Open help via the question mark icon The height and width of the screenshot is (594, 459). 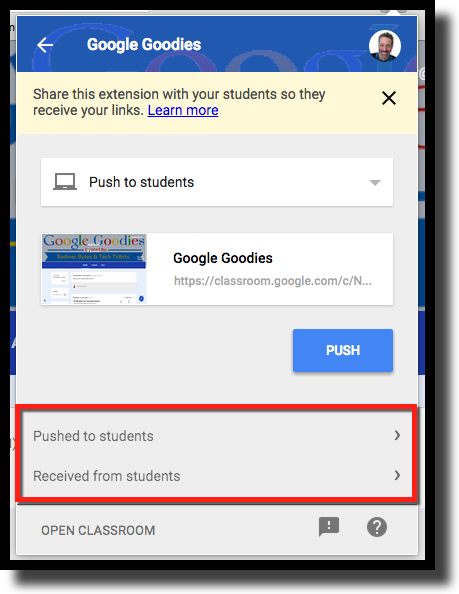point(377,527)
